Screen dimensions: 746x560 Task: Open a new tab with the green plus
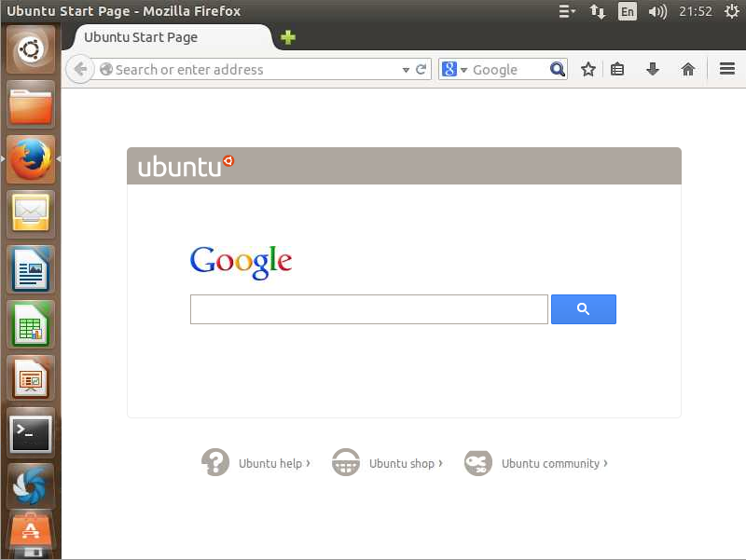click(x=288, y=37)
